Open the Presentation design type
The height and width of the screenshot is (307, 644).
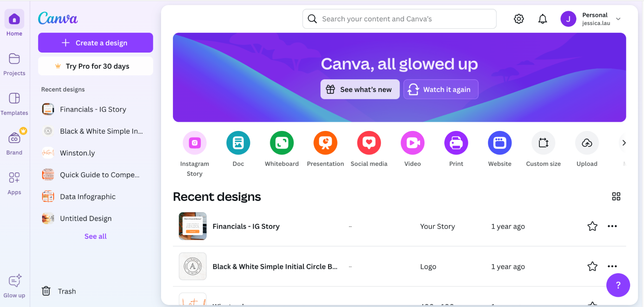[x=325, y=143]
